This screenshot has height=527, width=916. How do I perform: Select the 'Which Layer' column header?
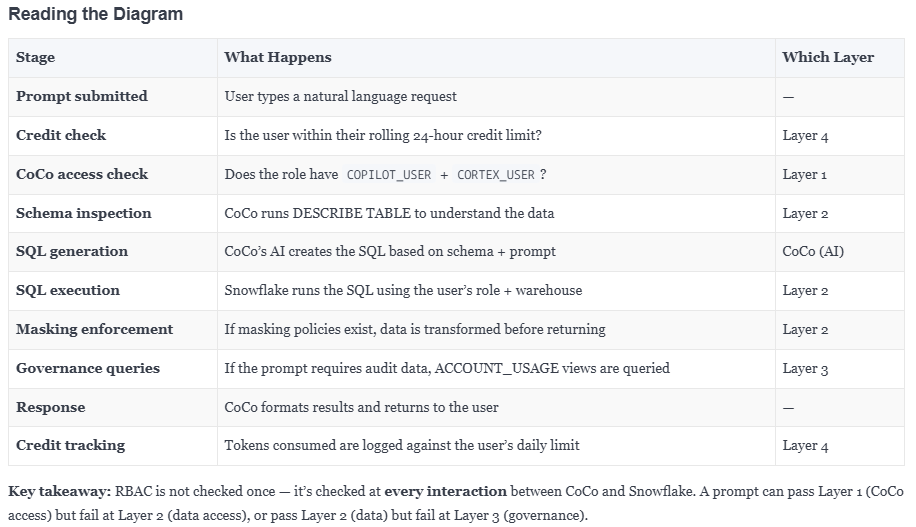point(839,58)
